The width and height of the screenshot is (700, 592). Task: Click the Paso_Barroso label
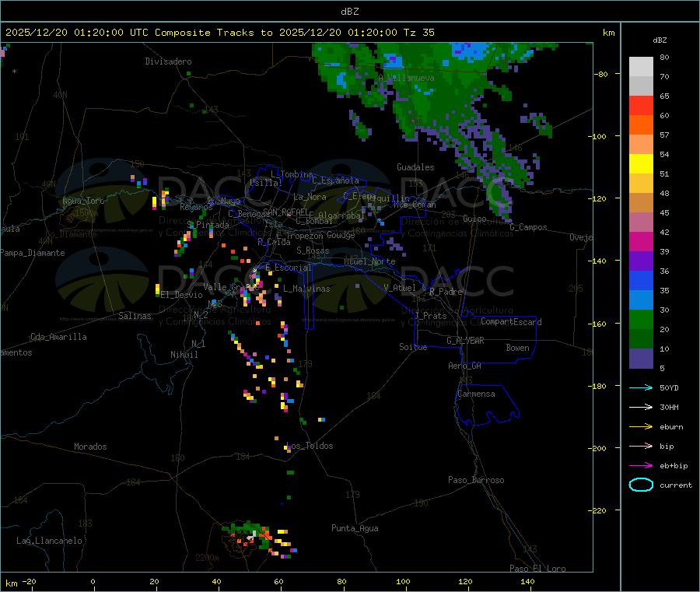476,480
